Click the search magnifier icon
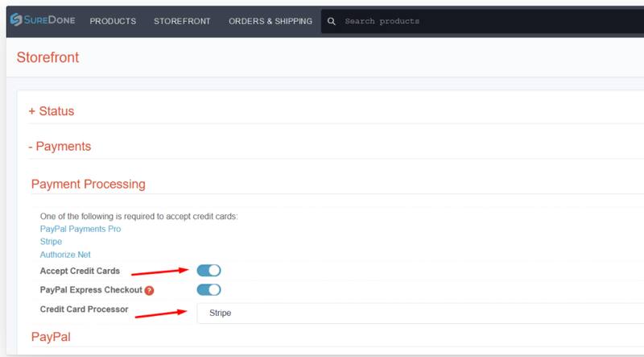Image resolution: width=644 pixels, height=357 pixels. (332, 21)
